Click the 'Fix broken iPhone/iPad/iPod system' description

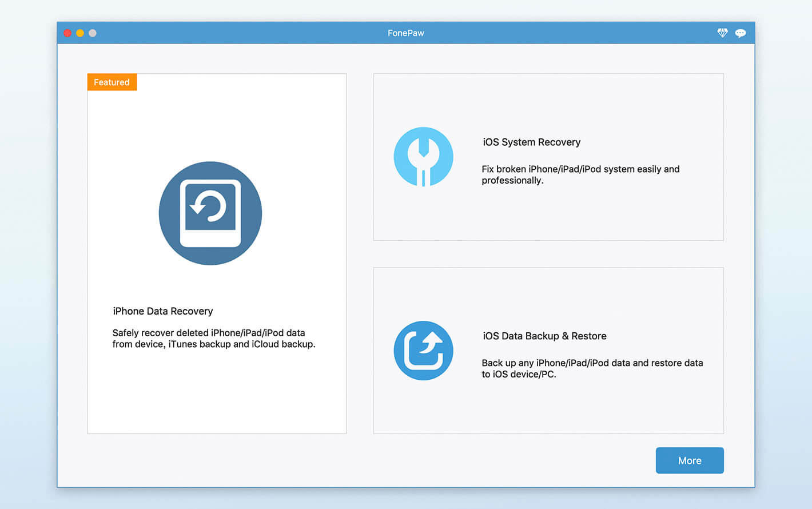[x=580, y=174]
